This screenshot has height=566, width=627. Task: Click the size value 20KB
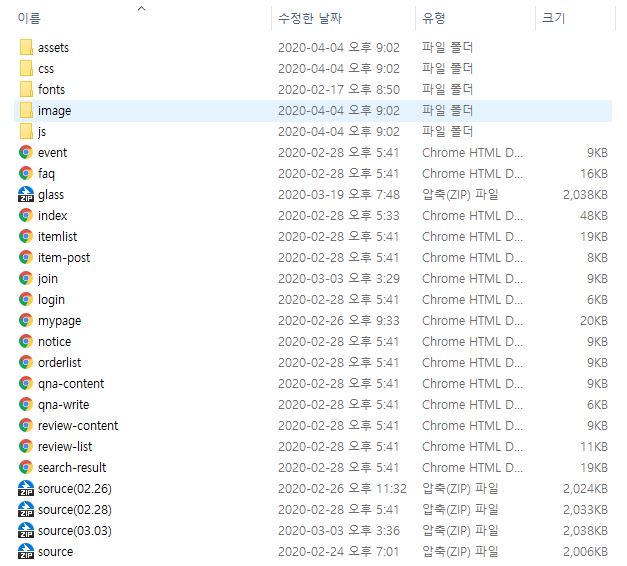(x=594, y=320)
